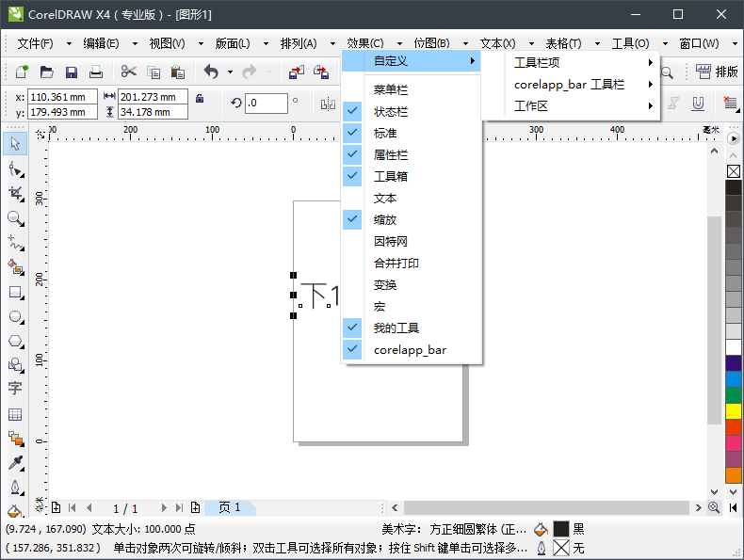Viewport: 744px width, 560px height.
Task: Open the 文件(F) menu
Action: coord(35,43)
